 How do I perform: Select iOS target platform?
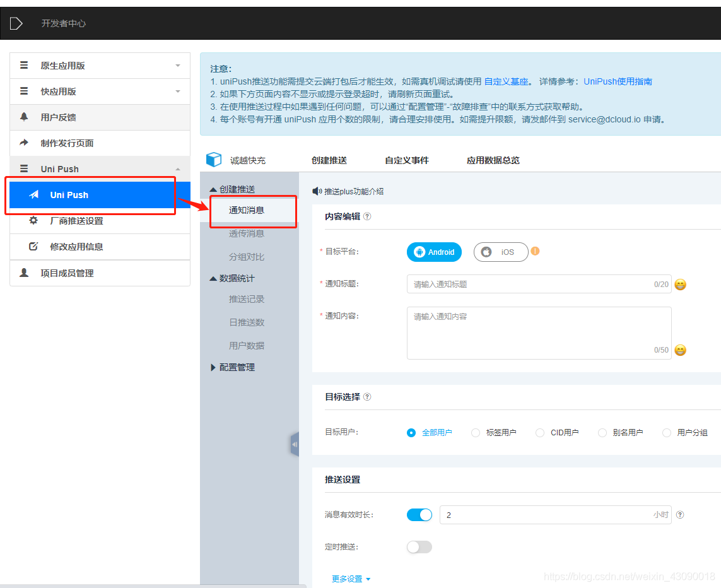click(x=501, y=252)
